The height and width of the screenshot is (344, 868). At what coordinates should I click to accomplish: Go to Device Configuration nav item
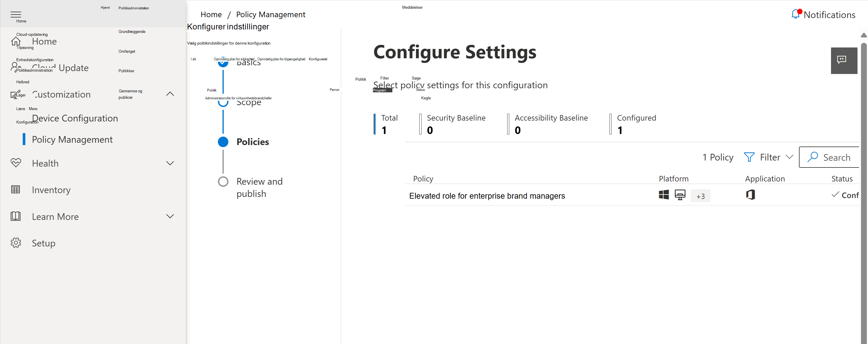(75, 118)
